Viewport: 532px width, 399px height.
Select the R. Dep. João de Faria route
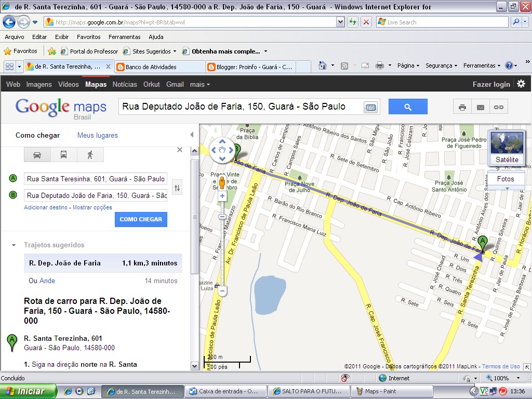click(103, 263)
